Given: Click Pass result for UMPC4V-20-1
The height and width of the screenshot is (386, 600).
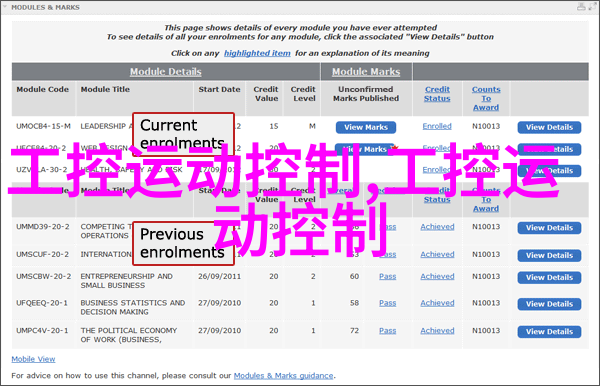Looking at the screenshot, I should pyautogui.click(x=388, y=331).
